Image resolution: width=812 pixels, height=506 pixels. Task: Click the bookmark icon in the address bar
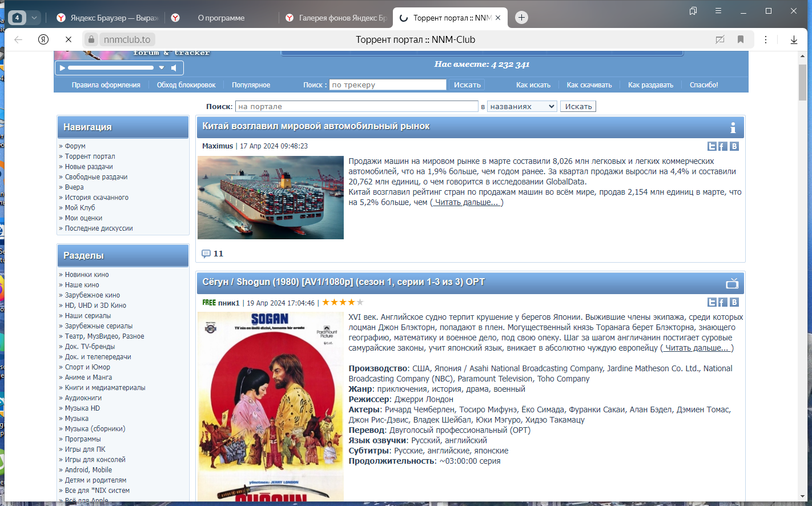click(741, 39)
